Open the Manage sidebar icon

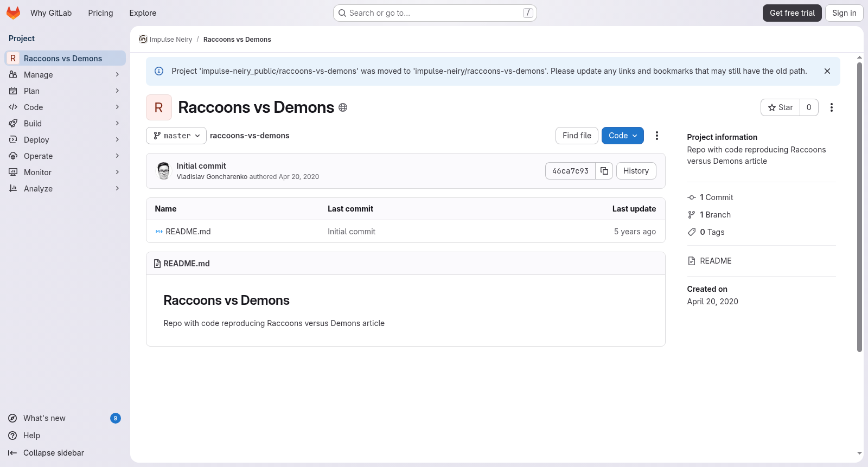(x=13, y=75)
